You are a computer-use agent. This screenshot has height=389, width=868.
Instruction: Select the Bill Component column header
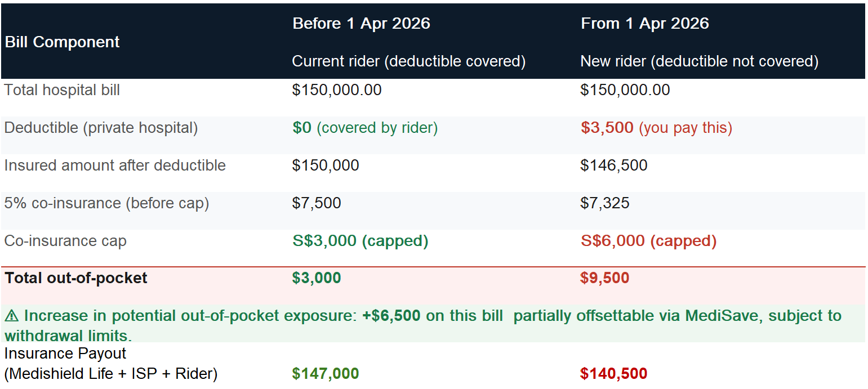point(63,42)
